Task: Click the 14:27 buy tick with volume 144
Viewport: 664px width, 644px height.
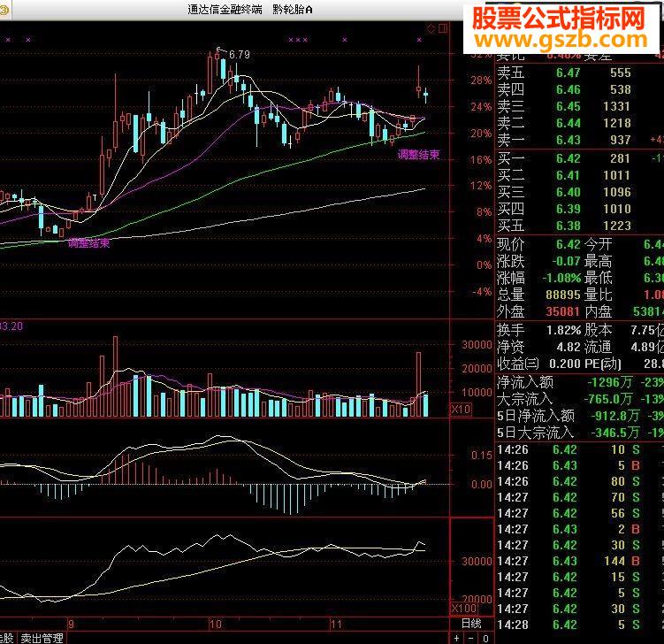Action: coord(579,561)
